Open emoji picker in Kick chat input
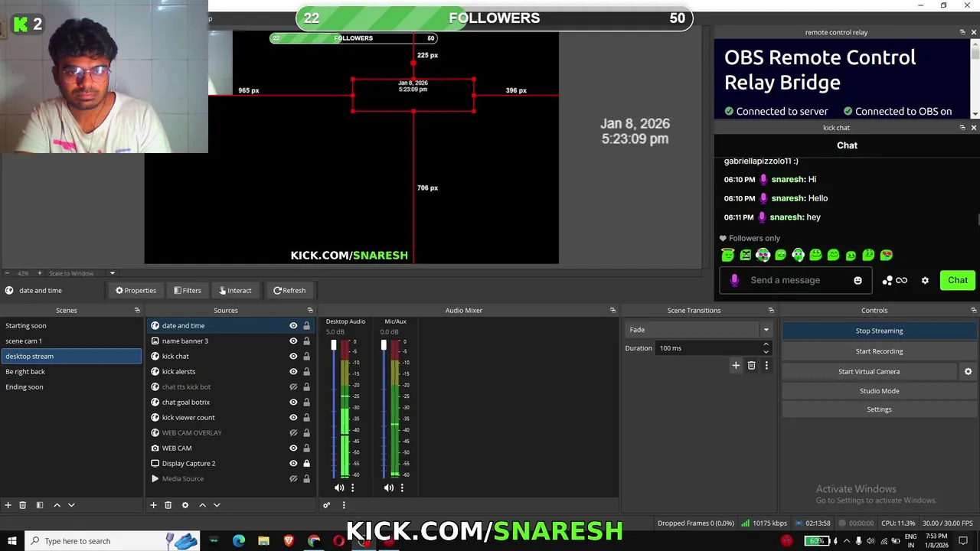 click(857, 280)
